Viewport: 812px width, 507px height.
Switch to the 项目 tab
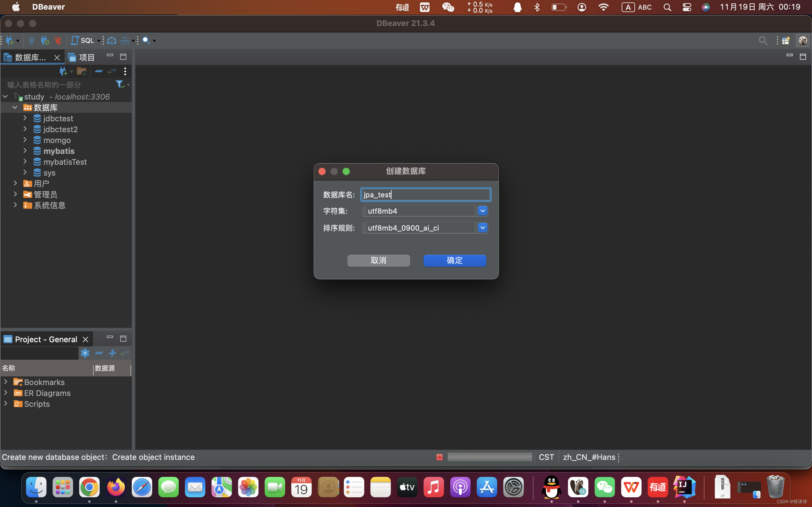pyautogui.click(x=82, y=57)
